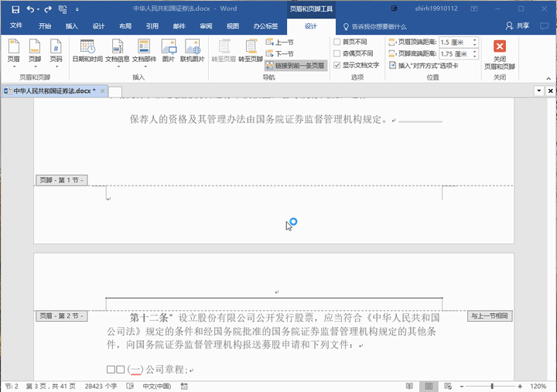Uncheck 显示文档文字 checkbox

tap(337, 65)
